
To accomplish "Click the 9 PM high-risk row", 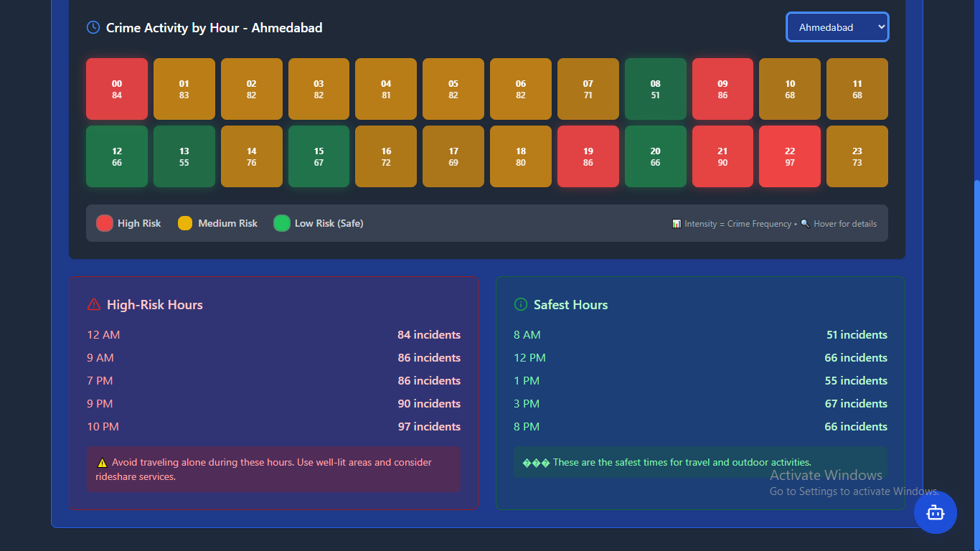I will pyautogui.click(x=273, y=404).
